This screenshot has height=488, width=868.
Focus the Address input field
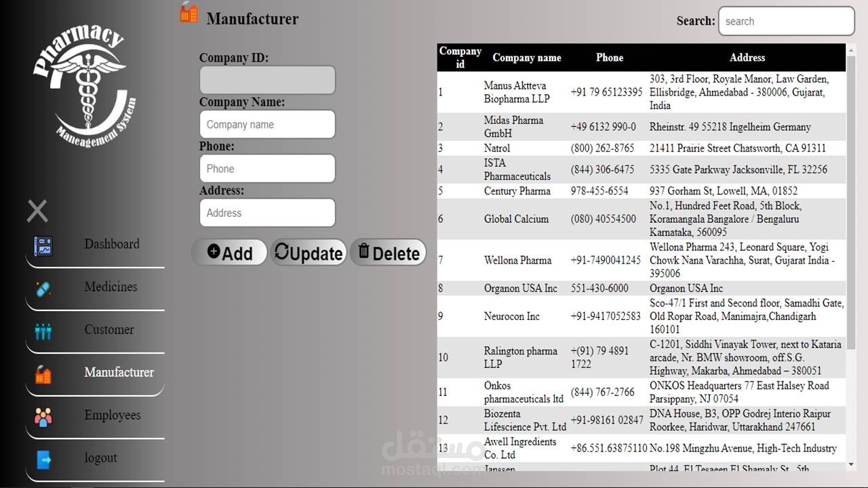[x=267, y=213]
